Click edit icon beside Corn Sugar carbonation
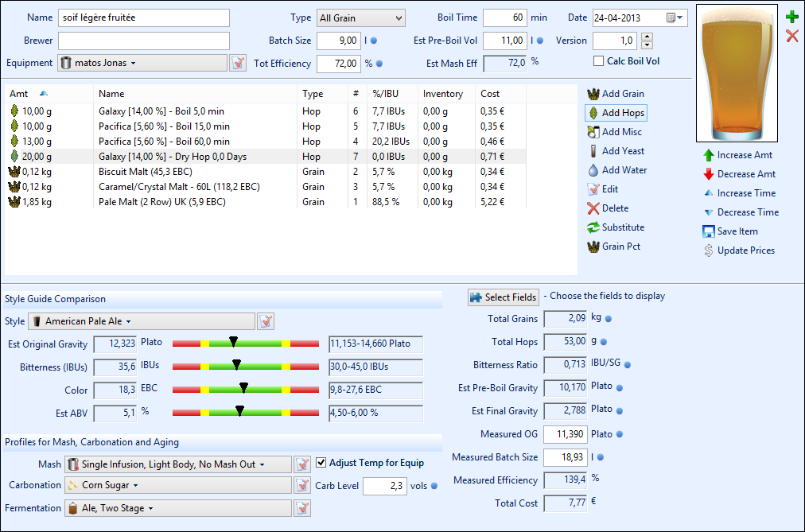Image resolution: width=805 pixels, height=532 pixels. pos(302,485)
